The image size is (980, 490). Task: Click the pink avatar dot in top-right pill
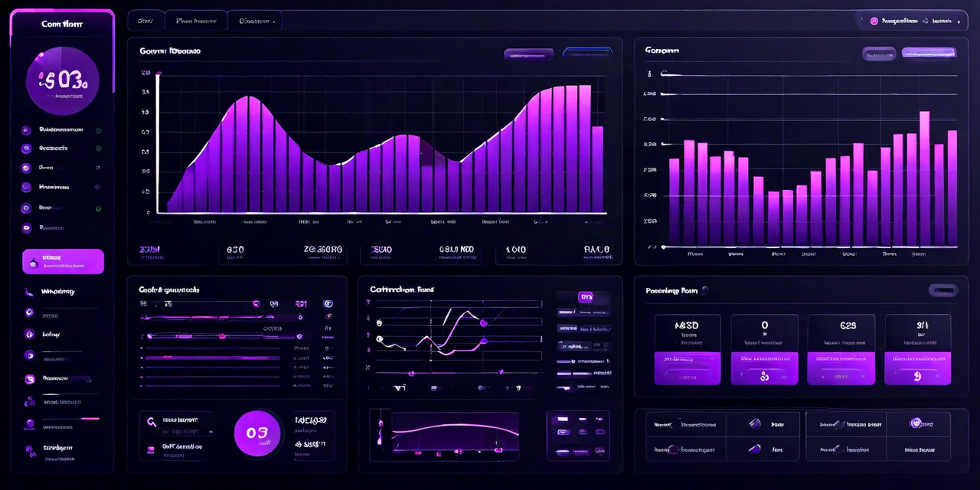pos(874,21)
